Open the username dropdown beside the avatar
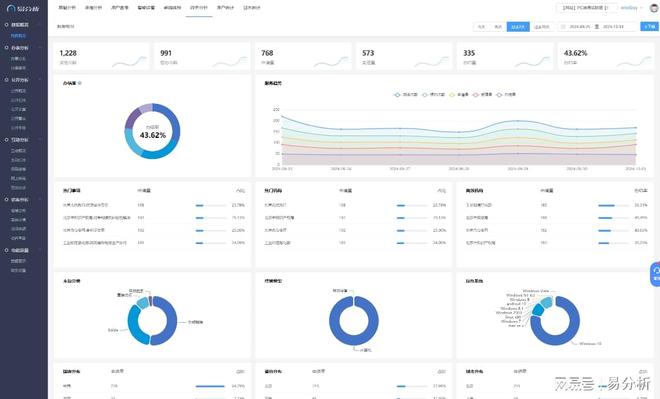Screen dimensions: 660x399 (631, 8)
